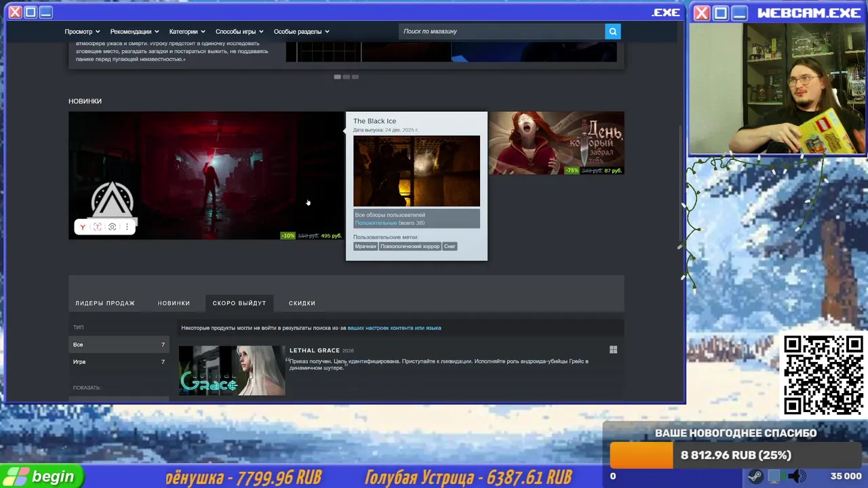Expand the Способы игры menu
868x488 pixels.
point(239,31)
